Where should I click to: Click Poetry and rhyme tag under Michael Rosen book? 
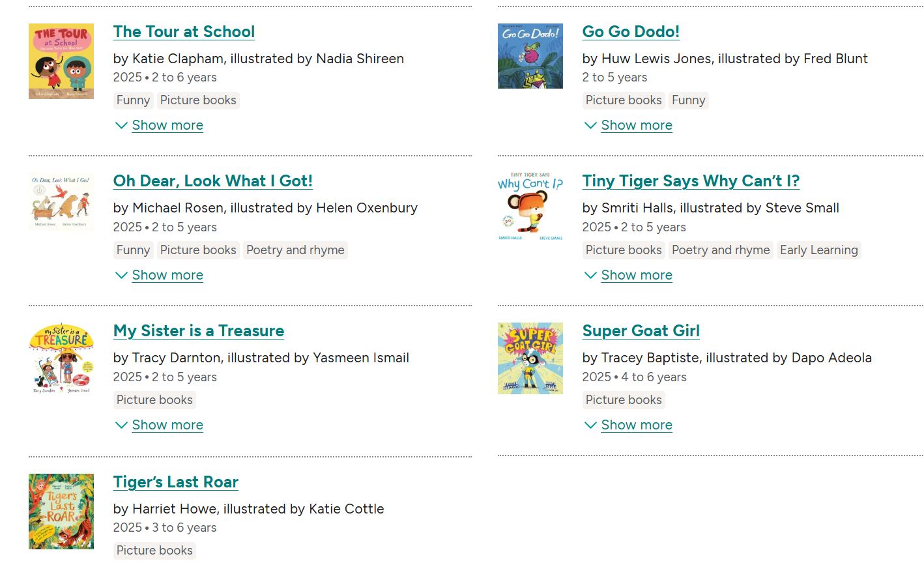(x=295, y=250)
